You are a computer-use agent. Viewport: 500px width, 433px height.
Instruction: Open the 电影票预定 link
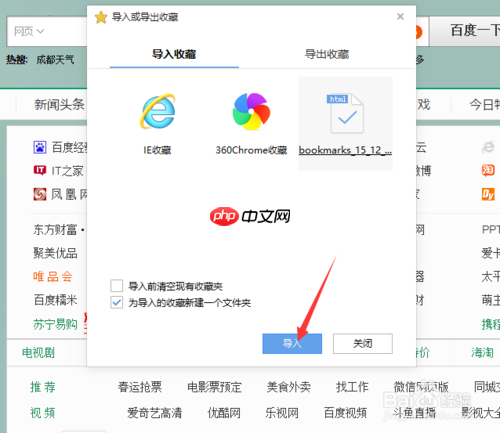click(x=214, y=387)
